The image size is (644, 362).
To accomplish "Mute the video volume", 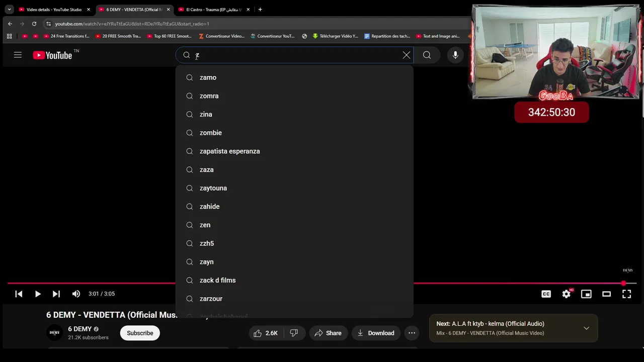I will coord(76,294).
